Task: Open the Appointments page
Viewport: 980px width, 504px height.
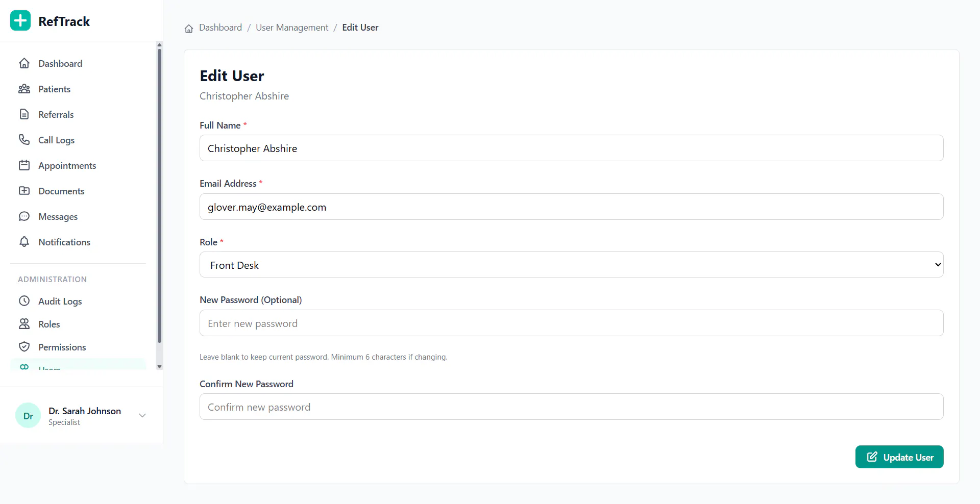Action: click(78, 165)
